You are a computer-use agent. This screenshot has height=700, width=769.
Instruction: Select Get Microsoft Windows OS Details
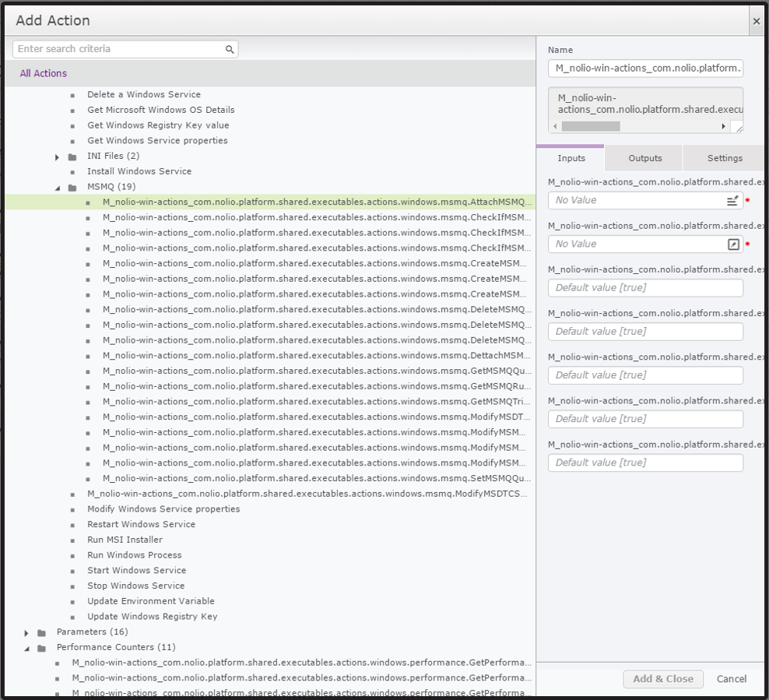[x=161, y=109]
